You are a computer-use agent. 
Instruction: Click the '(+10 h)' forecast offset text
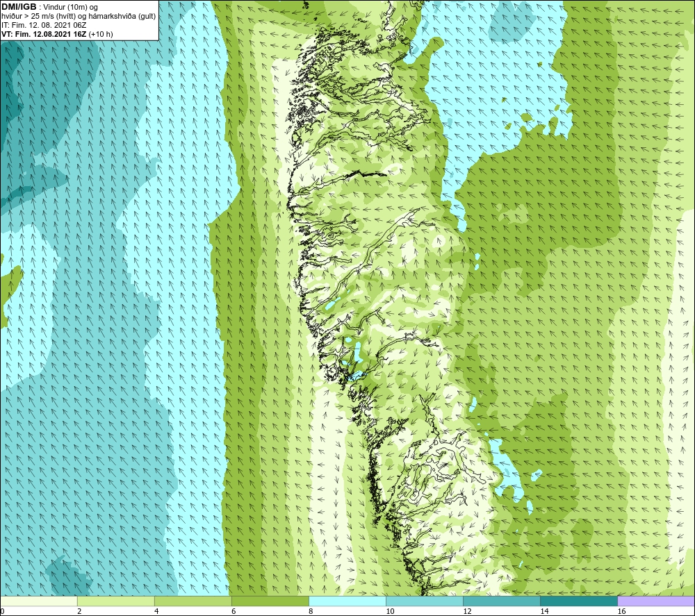pyautogui.click(x=101, y=34)
